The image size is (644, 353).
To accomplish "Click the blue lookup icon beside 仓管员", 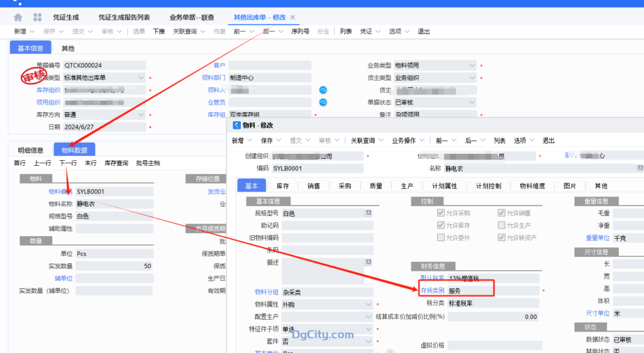I will point(323,102).
